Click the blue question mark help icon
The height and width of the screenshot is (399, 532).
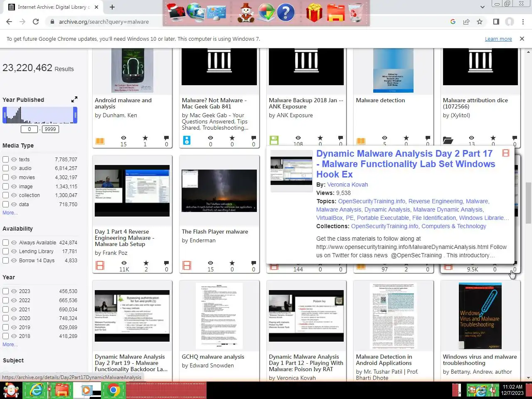coord(286,12)
